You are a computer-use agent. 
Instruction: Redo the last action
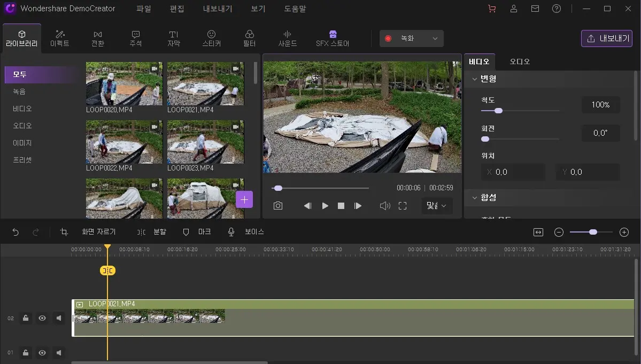coord(36,232)
